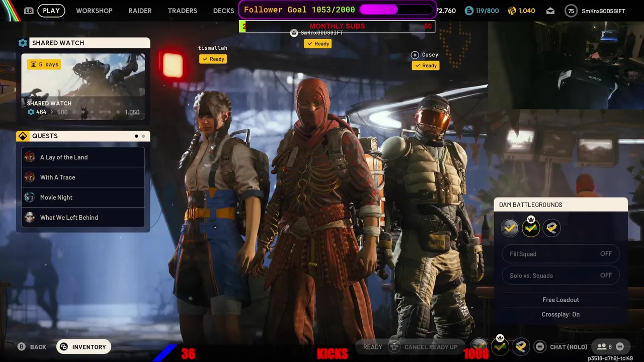Click Shared Watch 464 progress gear icon
This screenshot has width=644, height=362.
(x=31, y=112)
